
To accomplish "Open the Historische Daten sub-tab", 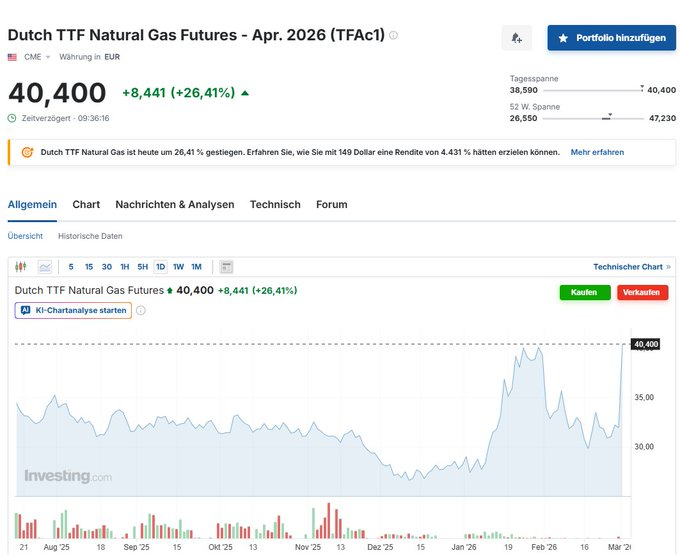I will tap(90, 236).
